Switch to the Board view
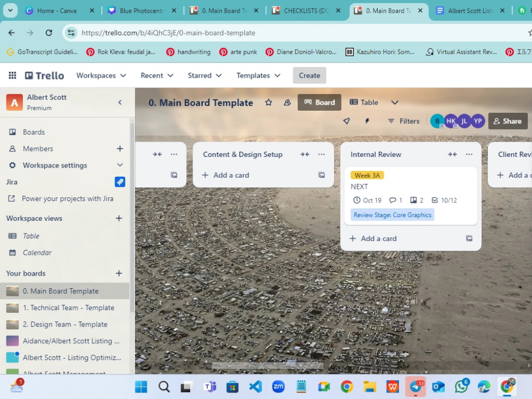 point(319,103)
